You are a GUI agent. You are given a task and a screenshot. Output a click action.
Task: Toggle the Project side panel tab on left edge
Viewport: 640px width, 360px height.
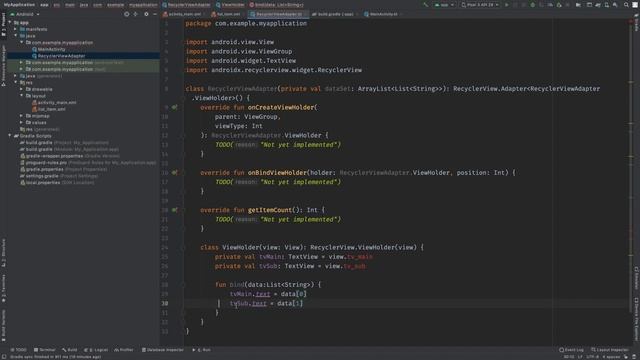(4, 24)
